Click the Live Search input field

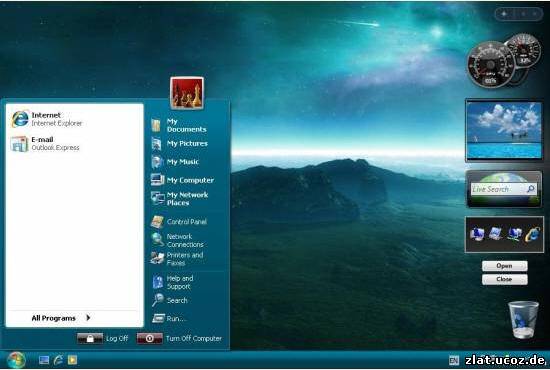(x=498, y=189)
